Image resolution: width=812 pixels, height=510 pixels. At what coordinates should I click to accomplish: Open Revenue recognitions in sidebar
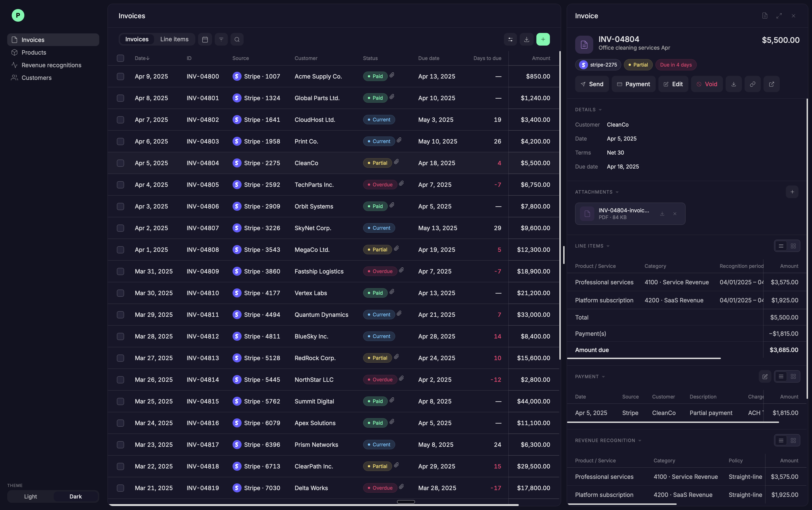point(51,65)
